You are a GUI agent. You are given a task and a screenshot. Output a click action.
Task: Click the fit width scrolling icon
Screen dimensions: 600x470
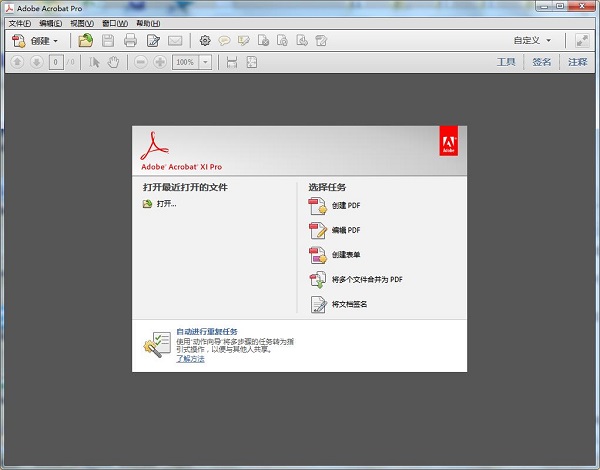(x=232, y=62)
